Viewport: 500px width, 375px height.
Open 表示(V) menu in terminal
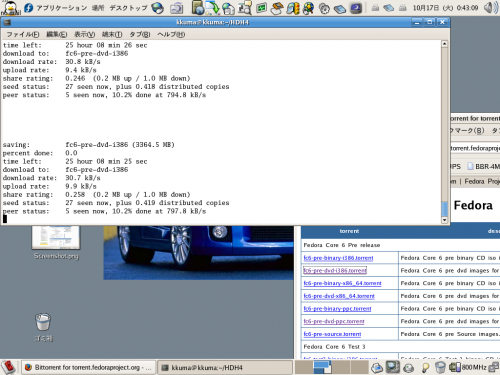click(x=85, y=34)
